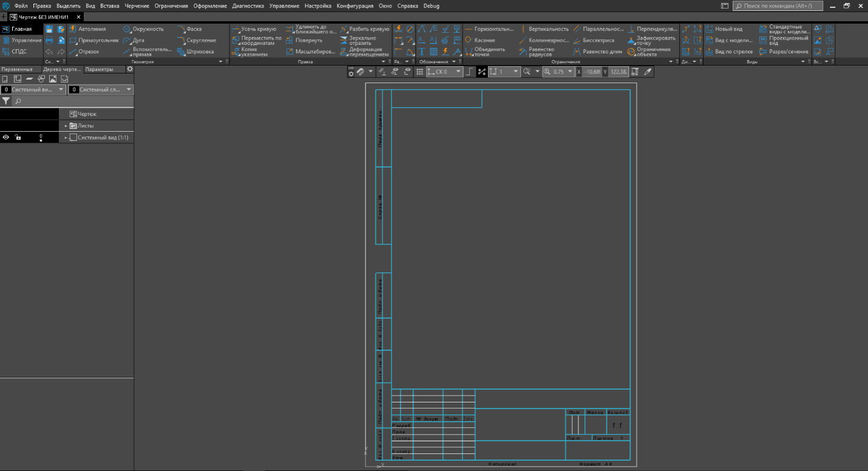This screenshot has height=471, width=868.
Task: Create a Разрез/сечение section view
Action: pyautogui.click(x=784, y=52)
